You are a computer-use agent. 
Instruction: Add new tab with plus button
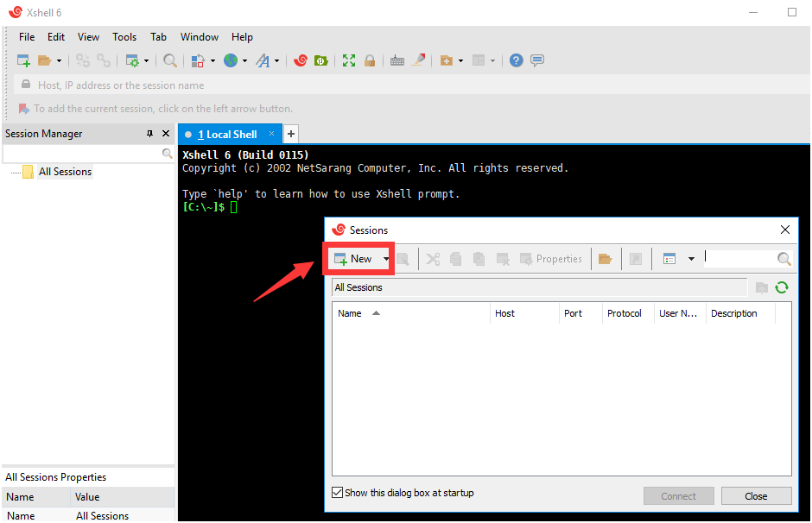click(x=291, y=134)
